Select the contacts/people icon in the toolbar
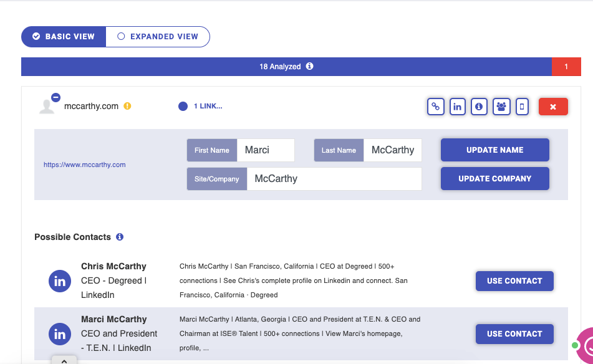593x364 pixels. pyautogui.click(x=501, y=106)
